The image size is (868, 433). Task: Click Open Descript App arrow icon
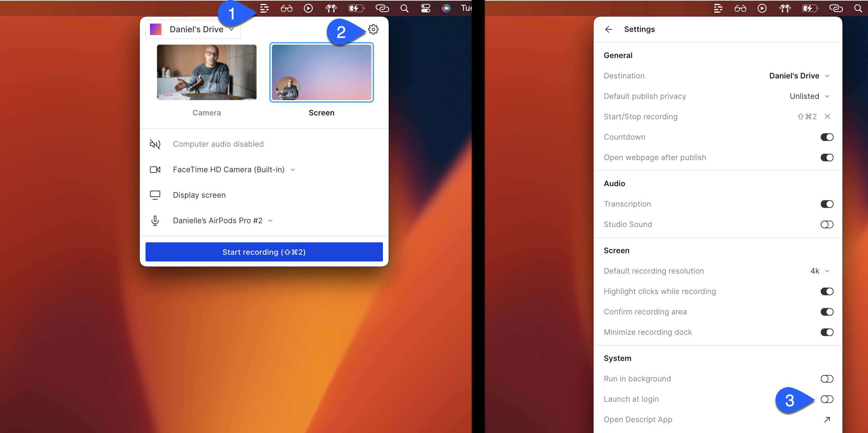pyautogui.click(x=827, y=420)
